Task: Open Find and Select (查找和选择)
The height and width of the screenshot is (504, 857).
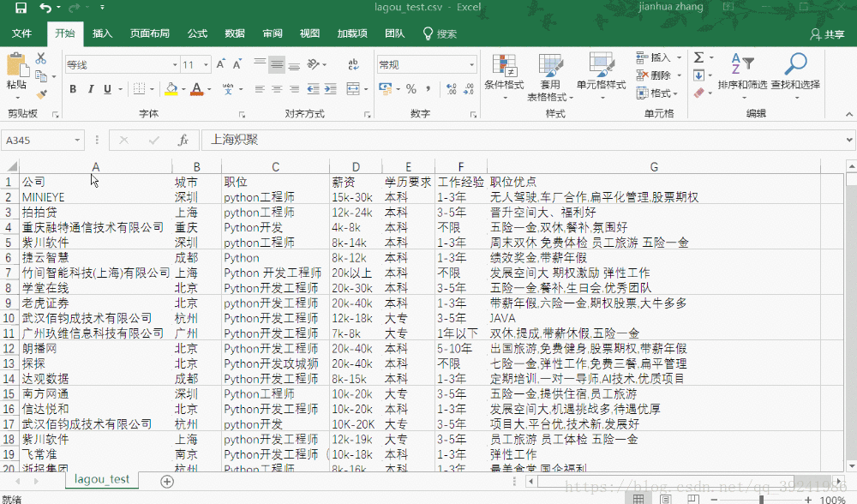Action: (795, 77)
